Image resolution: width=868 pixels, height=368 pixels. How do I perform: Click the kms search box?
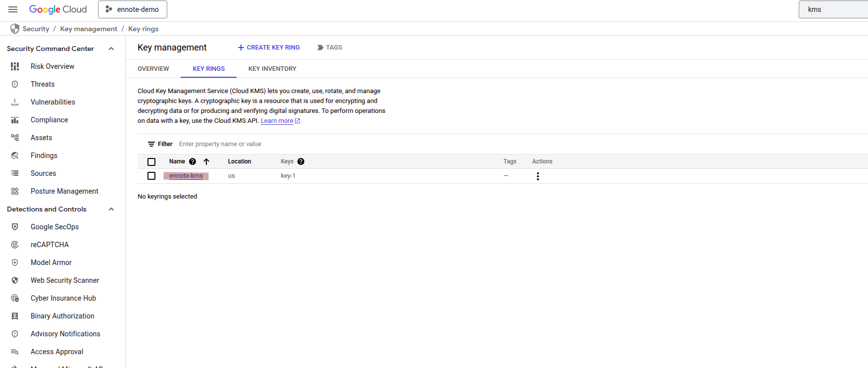pyautogui.click(x=833, y=9)
